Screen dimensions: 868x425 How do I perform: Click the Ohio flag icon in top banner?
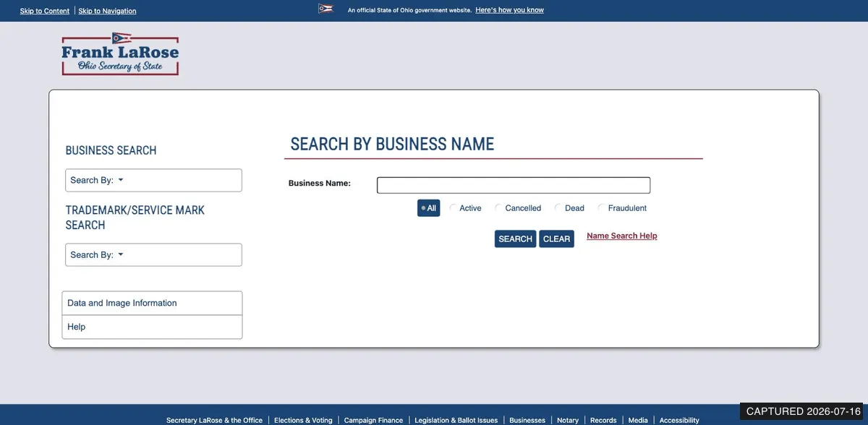[x=325, y=9]
